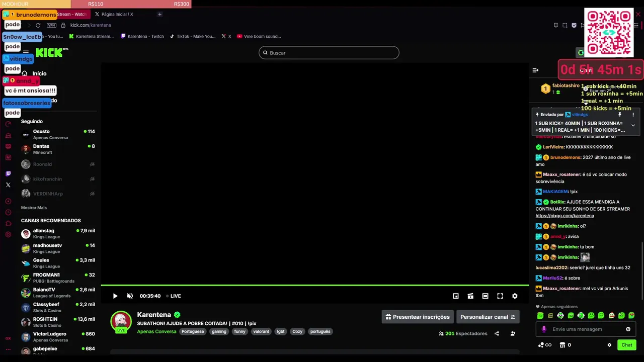Collapse the chat panel with arrow icon
This screenshot has height=362, width=644.
535,70
